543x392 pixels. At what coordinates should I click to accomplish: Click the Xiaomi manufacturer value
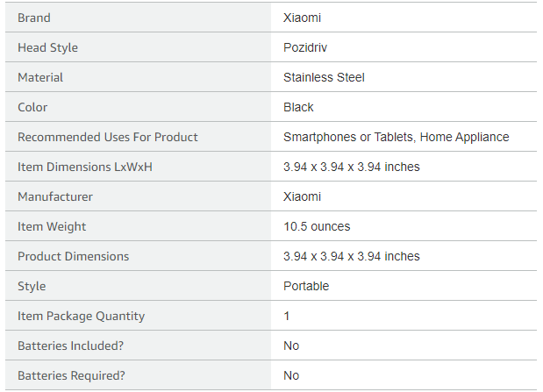tap(302, 196)
